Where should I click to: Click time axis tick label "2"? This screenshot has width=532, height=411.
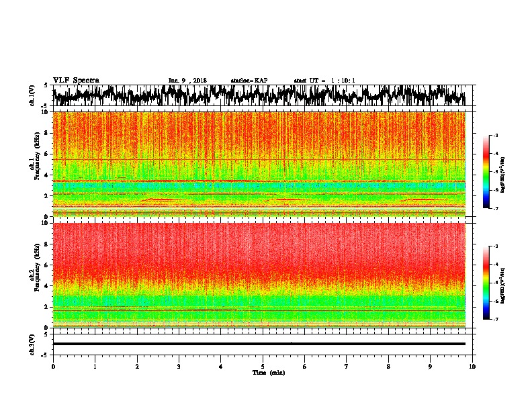tap(137, 367)
